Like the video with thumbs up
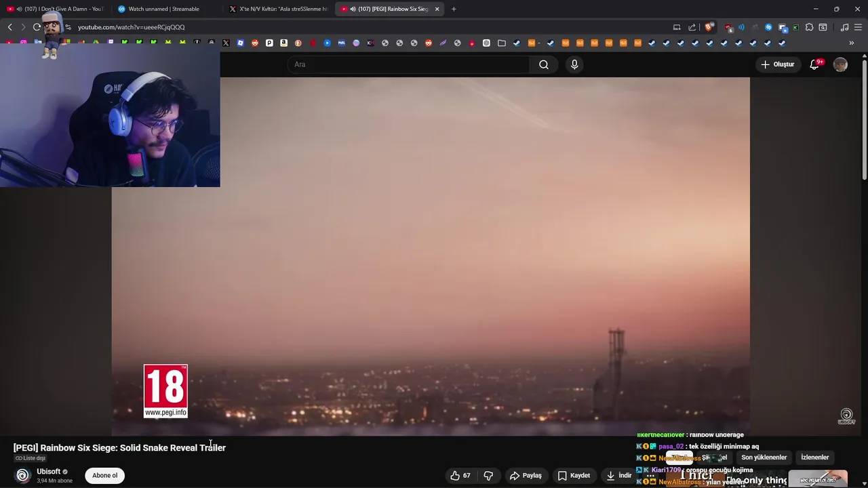The image size is (868, 488). [x=460, y=475]
